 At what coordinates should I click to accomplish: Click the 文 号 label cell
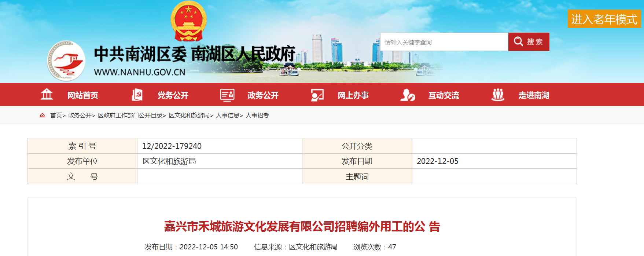82,176
